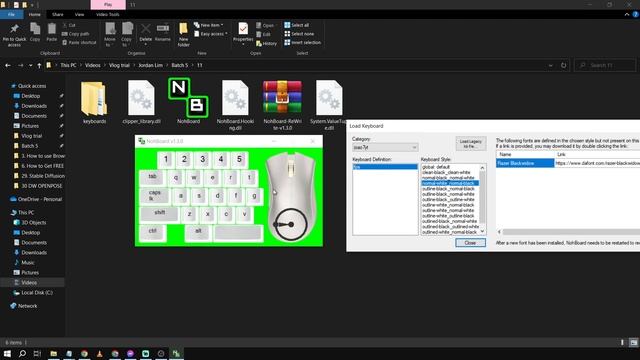Create a New folder from the ribbon

tap(183, 35)
